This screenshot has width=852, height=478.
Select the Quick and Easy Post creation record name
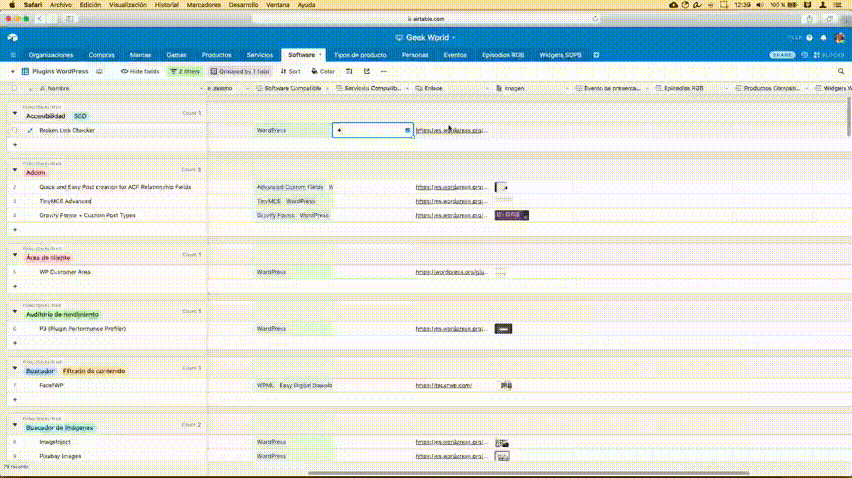tap(115, 187)
